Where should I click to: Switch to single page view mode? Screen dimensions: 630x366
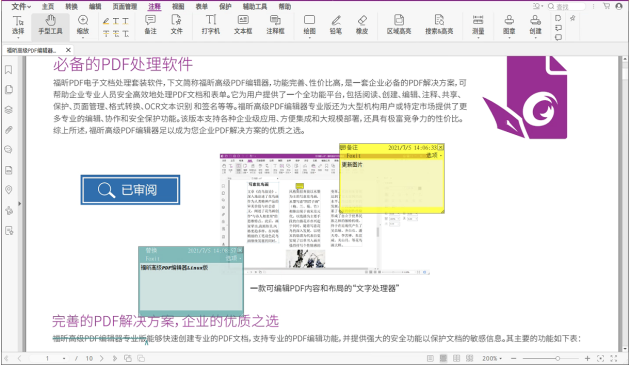point(430,358)
